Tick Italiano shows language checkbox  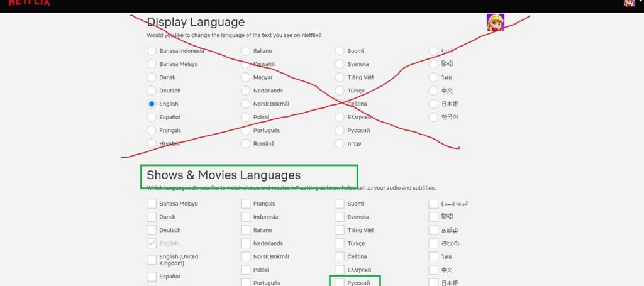tap(246, 230)
